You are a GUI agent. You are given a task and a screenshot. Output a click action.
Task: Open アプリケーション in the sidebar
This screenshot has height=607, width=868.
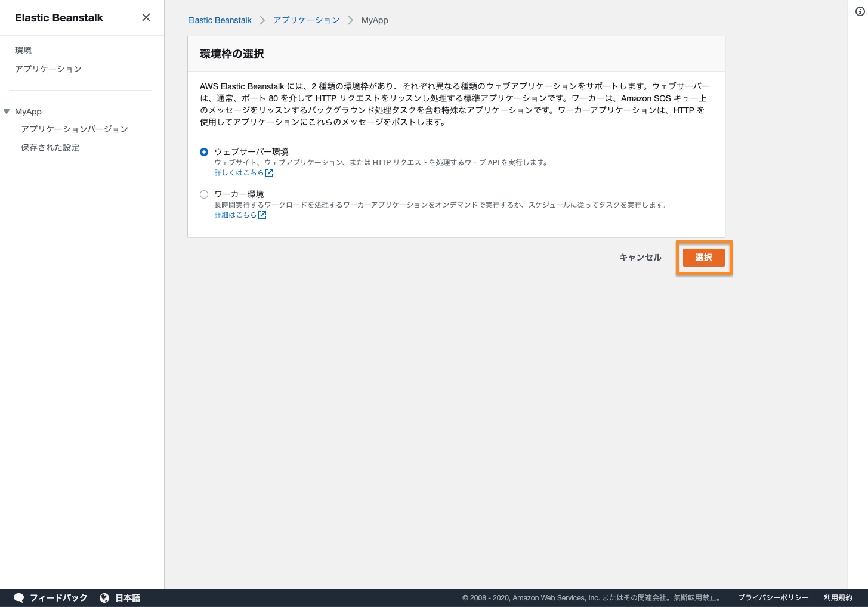48,69
